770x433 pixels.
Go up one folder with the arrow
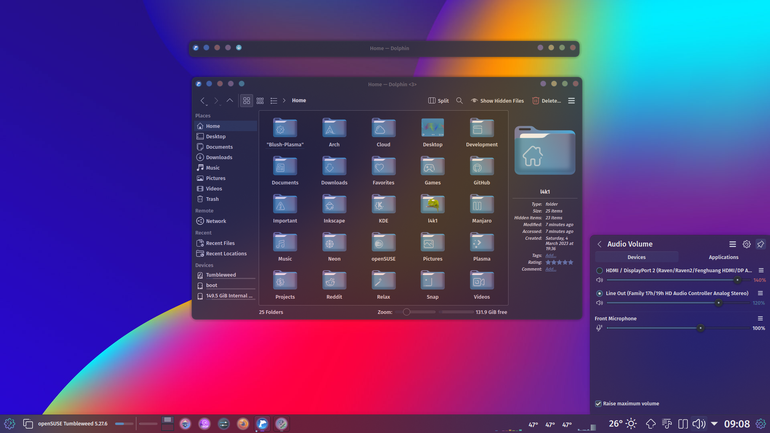(230, 101)
